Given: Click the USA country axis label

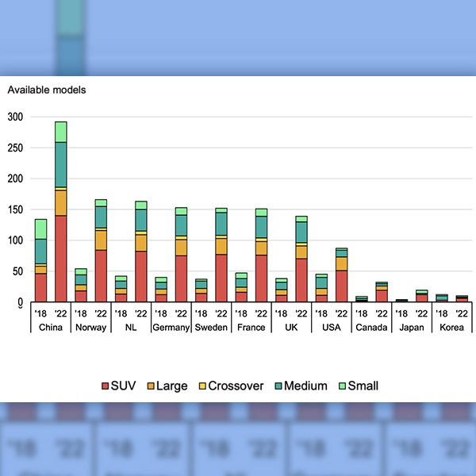Looking at the screenshot, I should pyautogui.click(x=332, y=327).
